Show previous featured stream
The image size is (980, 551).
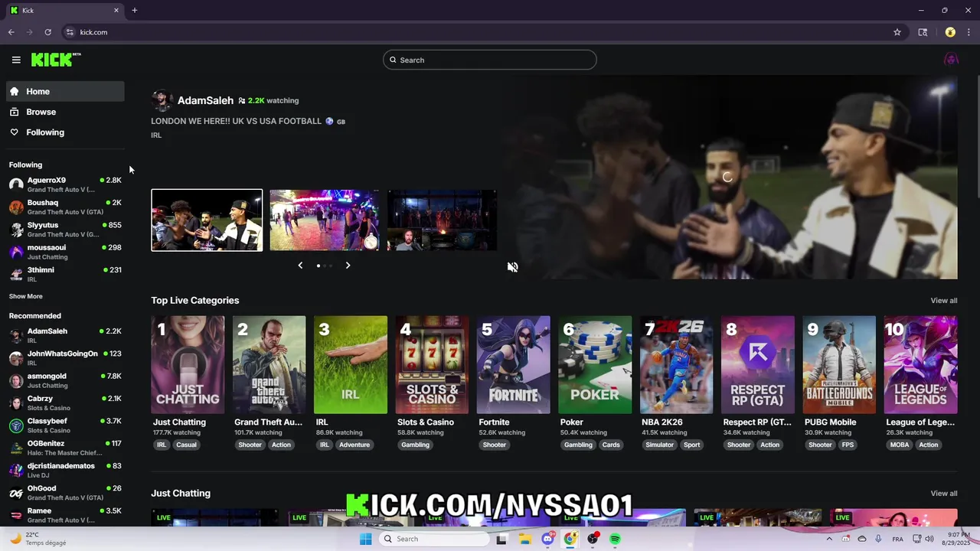[x=300, y=266]
